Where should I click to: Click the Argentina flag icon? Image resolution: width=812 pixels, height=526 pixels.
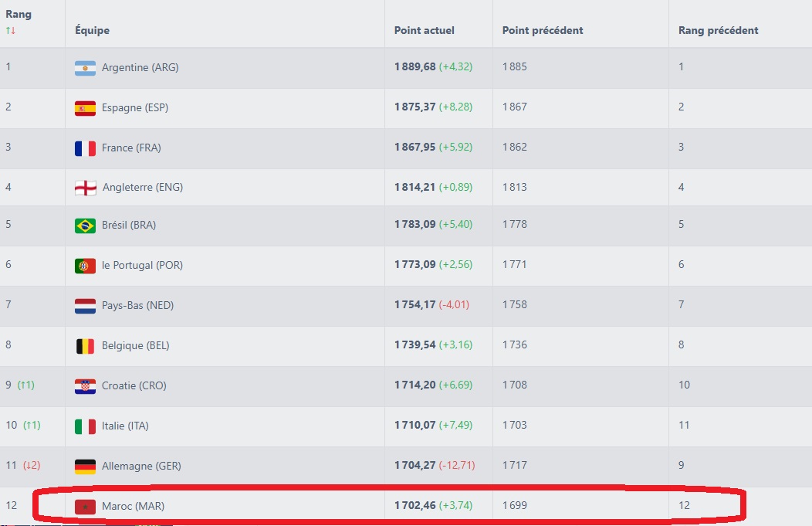[85, 68]
